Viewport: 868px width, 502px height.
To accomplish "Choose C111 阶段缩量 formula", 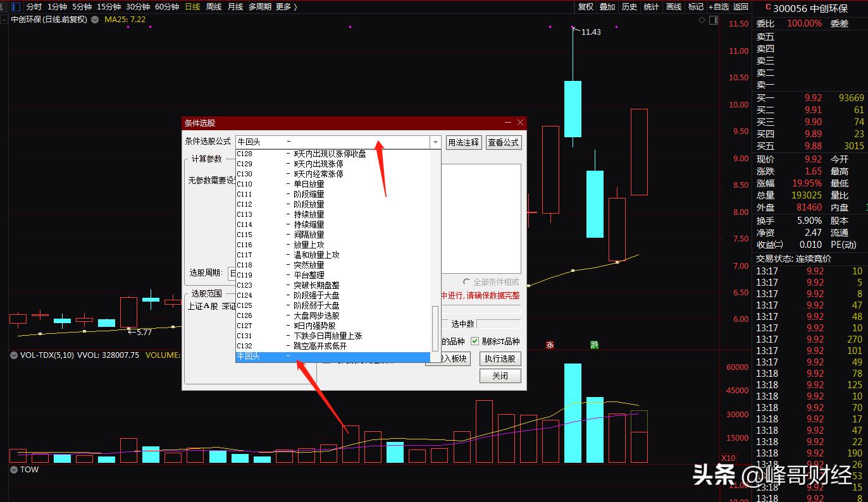I will (333, 194).
